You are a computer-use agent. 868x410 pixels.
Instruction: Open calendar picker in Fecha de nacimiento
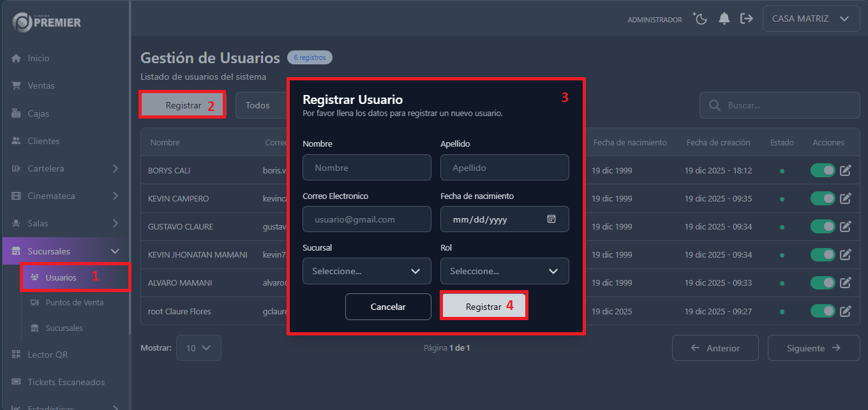click(x=551, y=219)
